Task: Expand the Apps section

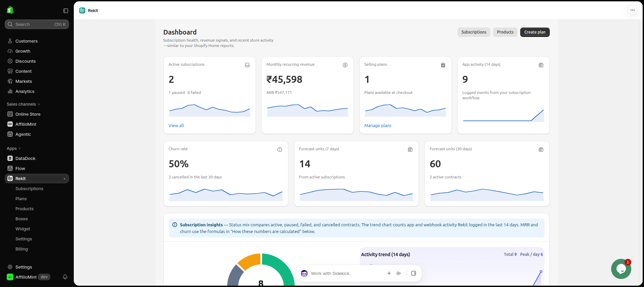Action: [14, 149]
